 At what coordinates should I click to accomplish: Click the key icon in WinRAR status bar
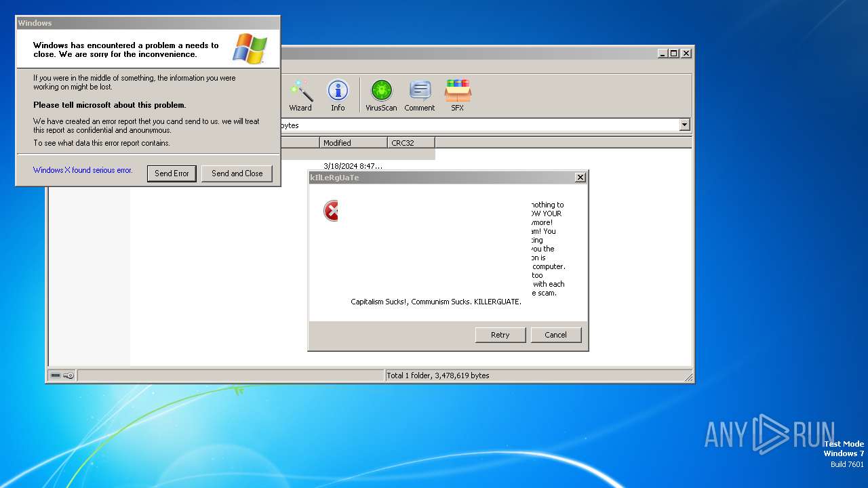pos(68,375)
